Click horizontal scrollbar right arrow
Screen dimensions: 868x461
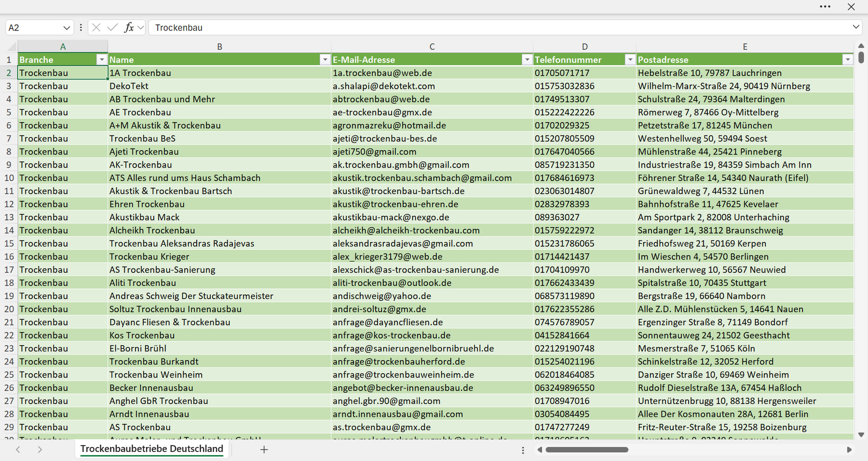tap(849, 449)
